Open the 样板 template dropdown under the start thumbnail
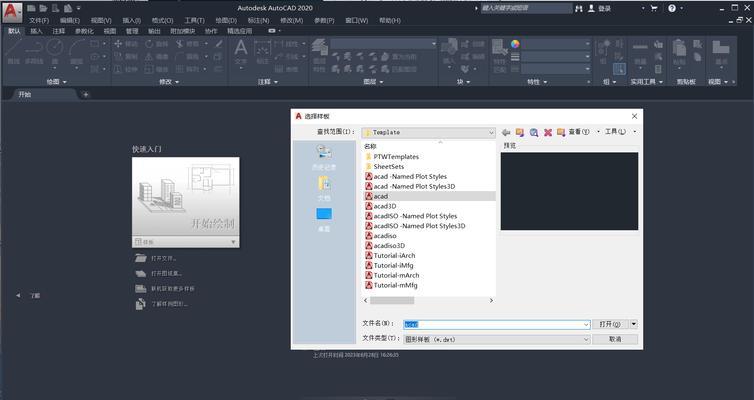 [186, 242]
